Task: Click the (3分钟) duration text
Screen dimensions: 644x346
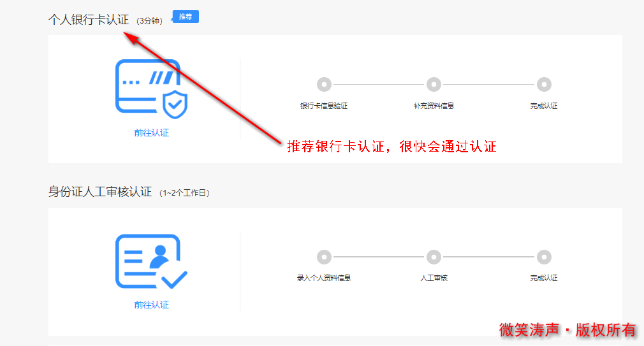Action: tap(149, 21)
